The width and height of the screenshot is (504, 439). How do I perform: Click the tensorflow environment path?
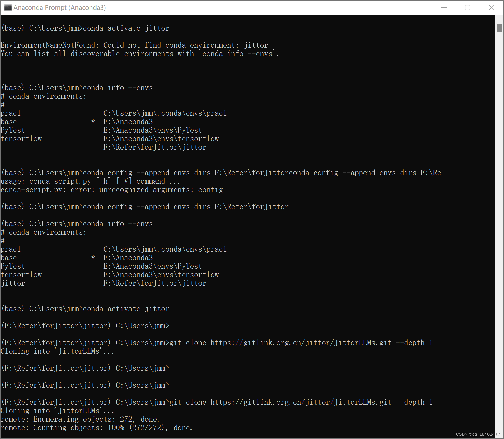coord(161,274)
